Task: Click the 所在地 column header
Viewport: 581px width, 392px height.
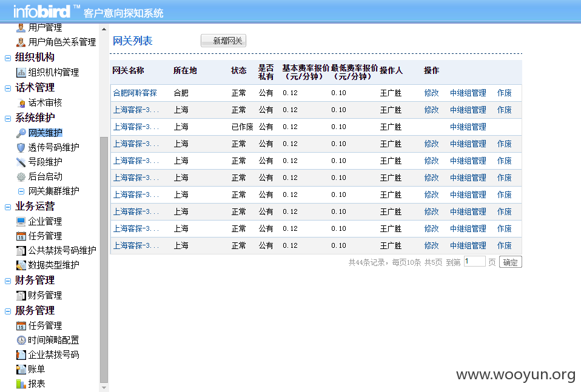Action: click(x=185, y=71)
